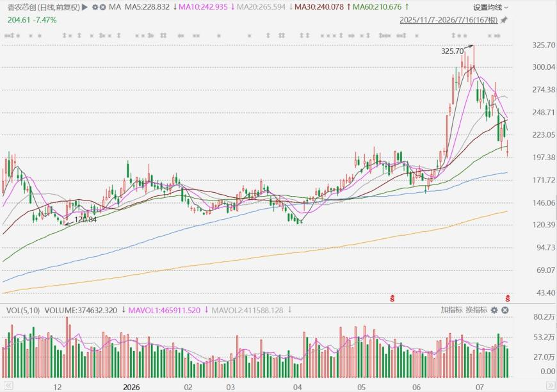
Task: Click the 204.61 -7.47% price change text
Action: [x=32, y=20]
